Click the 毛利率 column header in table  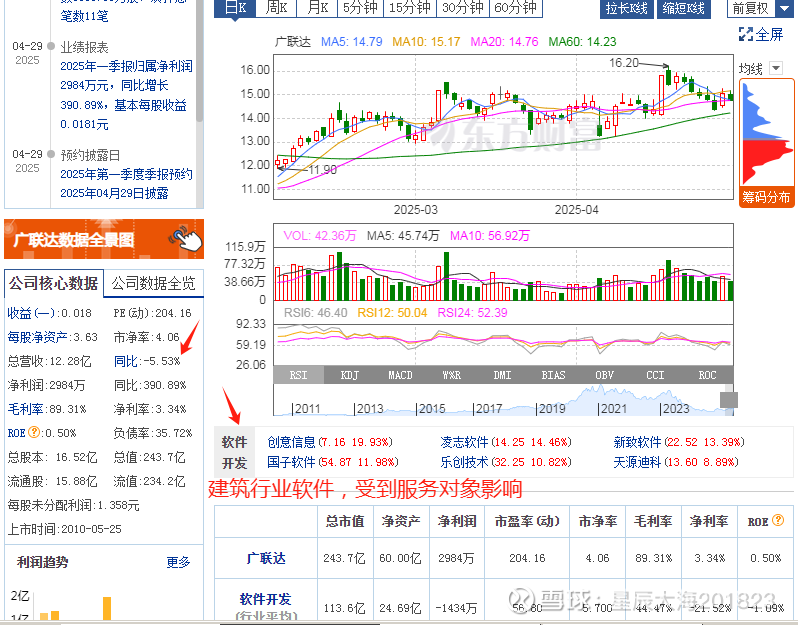[x=653, y=521]
